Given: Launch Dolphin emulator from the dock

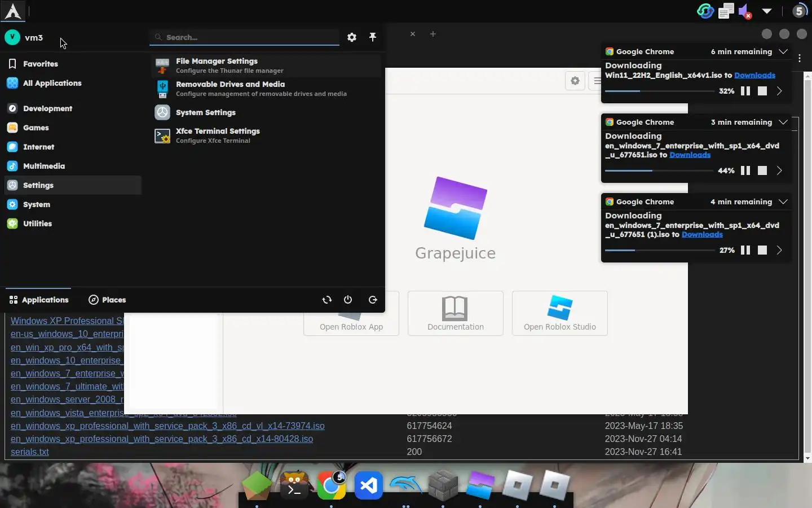Looking at the screenshot, I should pos(405,485).
